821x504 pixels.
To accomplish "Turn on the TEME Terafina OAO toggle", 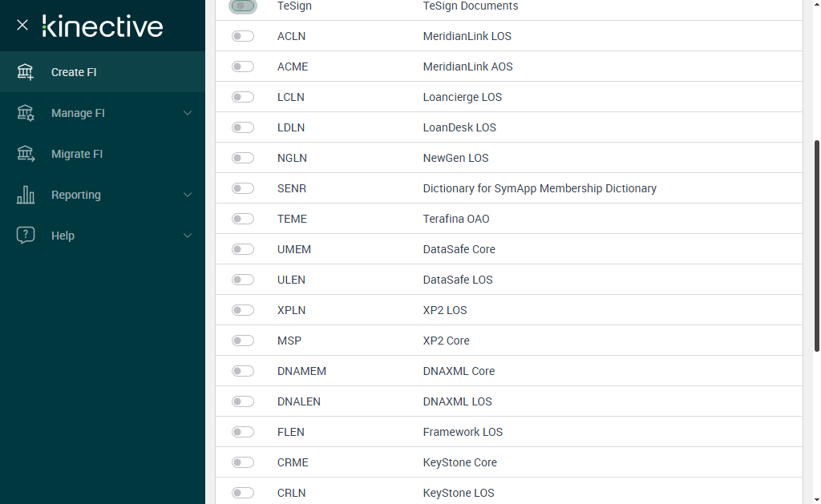I will [x=243, y=219].
